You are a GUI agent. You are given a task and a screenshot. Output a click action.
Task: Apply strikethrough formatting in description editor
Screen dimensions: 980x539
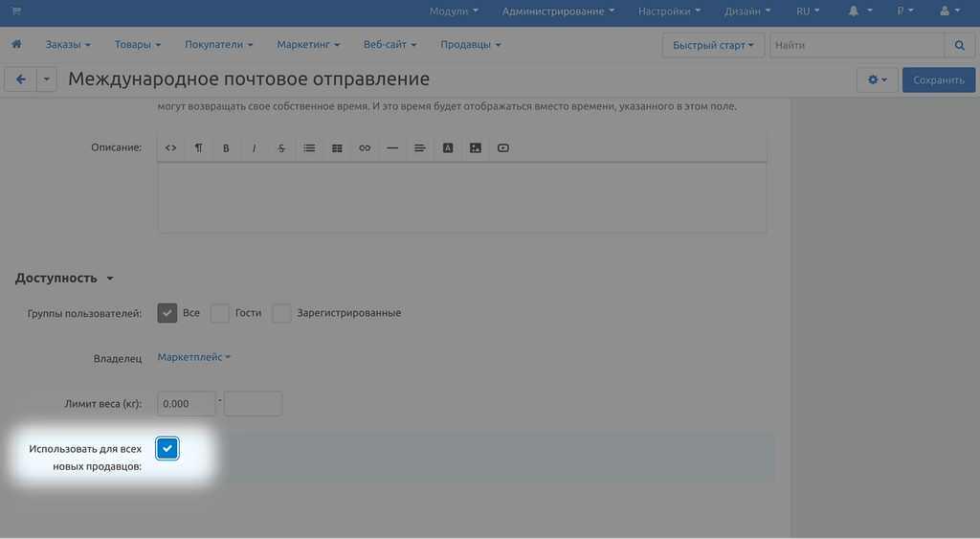point(281,148)
